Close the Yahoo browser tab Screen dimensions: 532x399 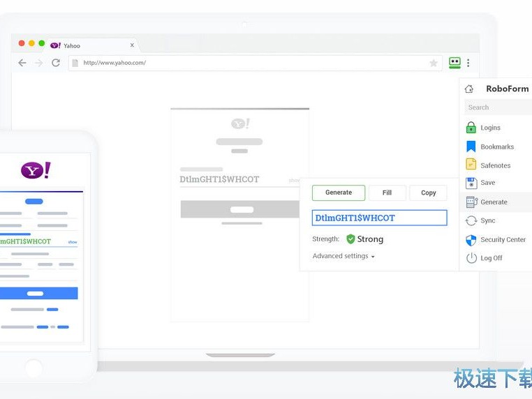(x=132, y=45)
